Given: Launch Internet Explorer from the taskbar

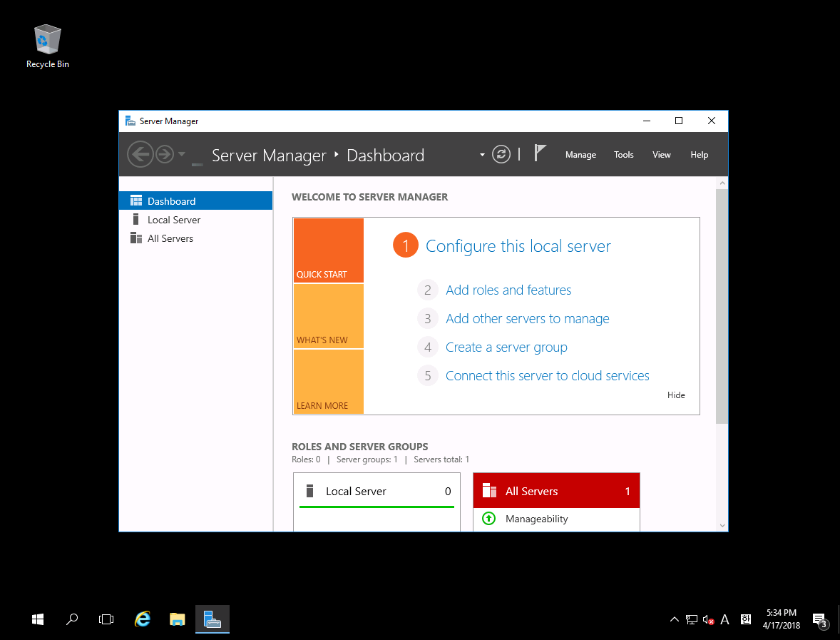Looking at the screenshot, I should [142, 619].
